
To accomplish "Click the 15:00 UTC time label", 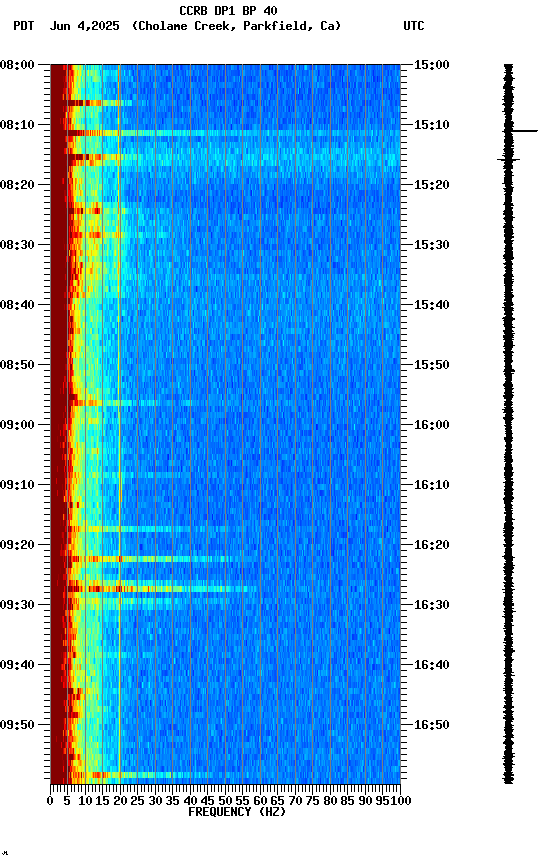I will [x=431, y=65].
